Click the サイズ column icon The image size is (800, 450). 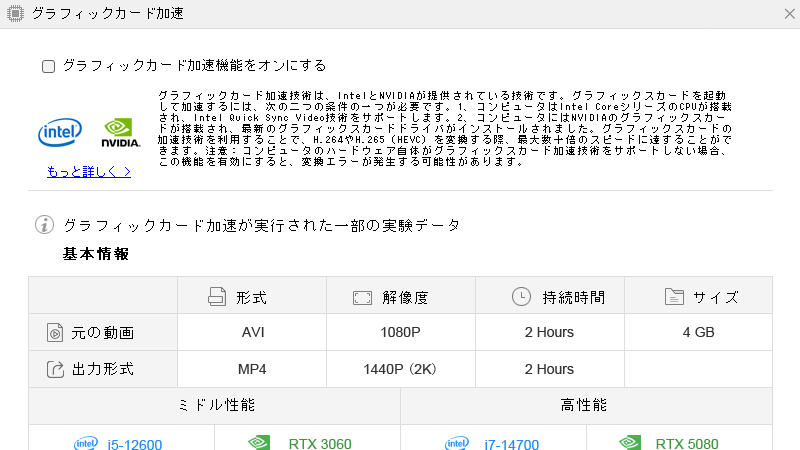[x=675, y=297]
